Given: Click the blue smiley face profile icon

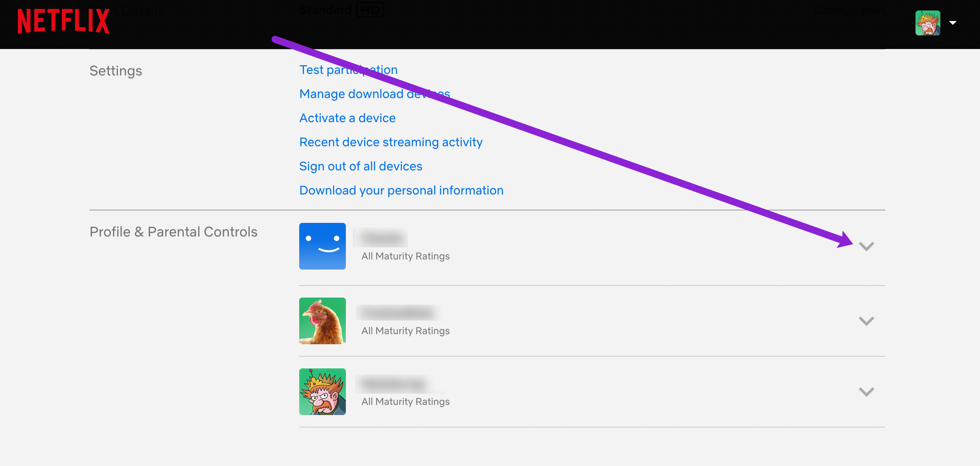Looking at the screenshot, I should [x=323, y=246].
